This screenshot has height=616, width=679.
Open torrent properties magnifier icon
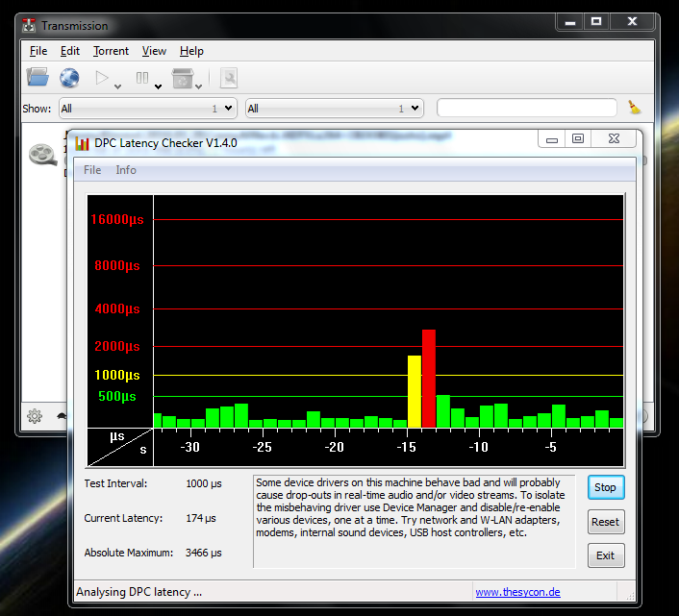[229, 78]
